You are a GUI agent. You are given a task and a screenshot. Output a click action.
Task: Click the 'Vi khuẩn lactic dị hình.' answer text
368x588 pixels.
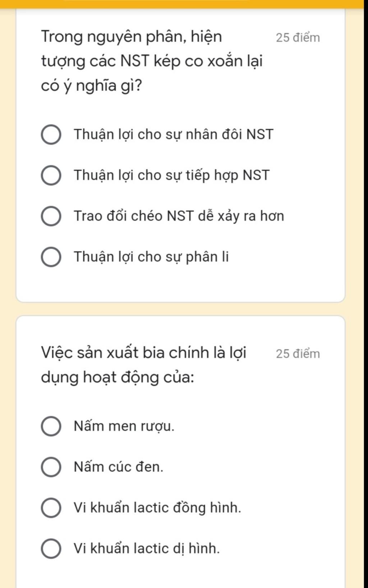(x=147, y=548)
